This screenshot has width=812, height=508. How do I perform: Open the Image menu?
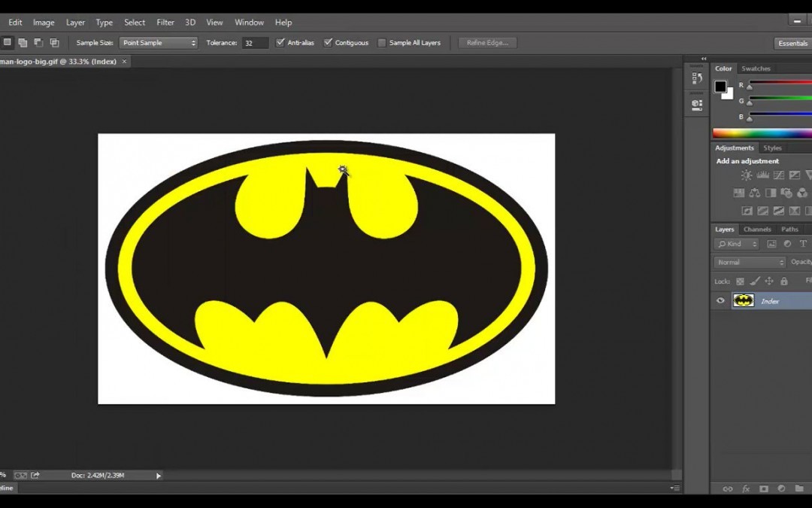point(44,23)
